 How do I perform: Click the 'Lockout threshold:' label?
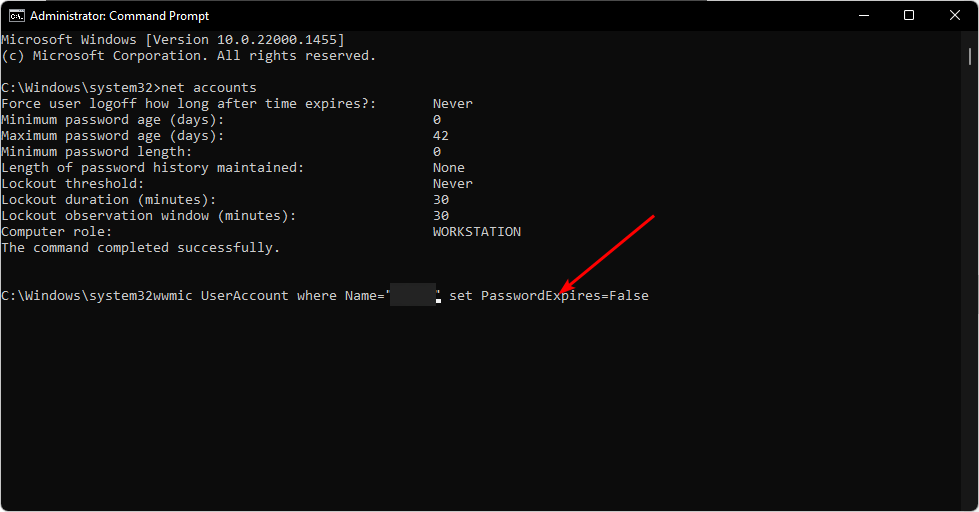tap(73, 184)
